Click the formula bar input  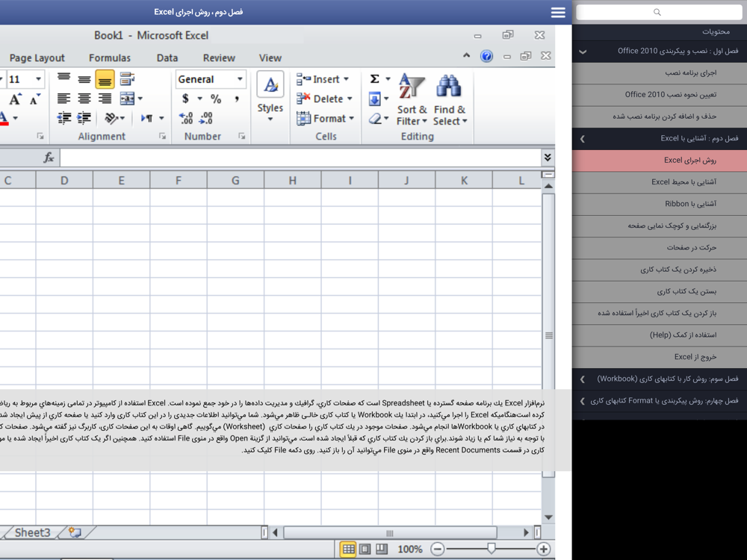tap(300, 158)
